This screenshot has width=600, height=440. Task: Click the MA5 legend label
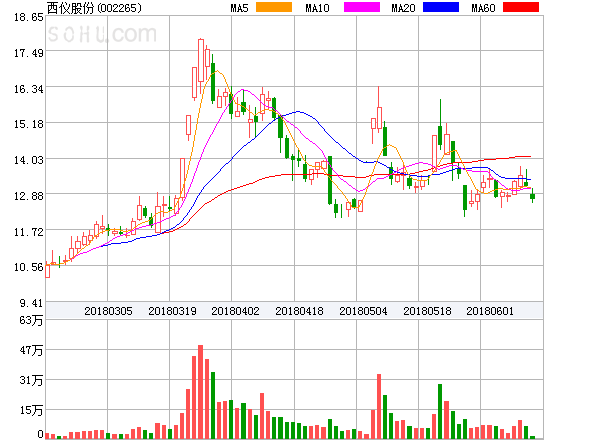(239, 8)
